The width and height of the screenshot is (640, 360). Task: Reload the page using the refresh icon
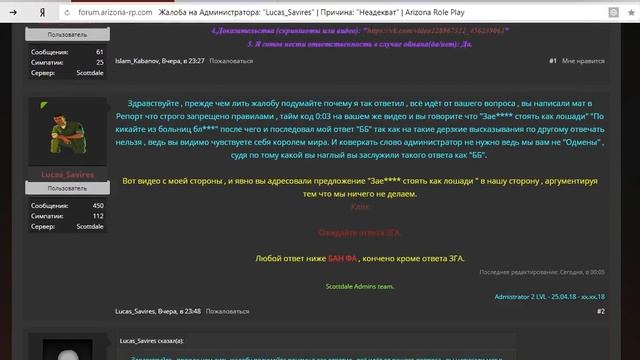point(67,13)
